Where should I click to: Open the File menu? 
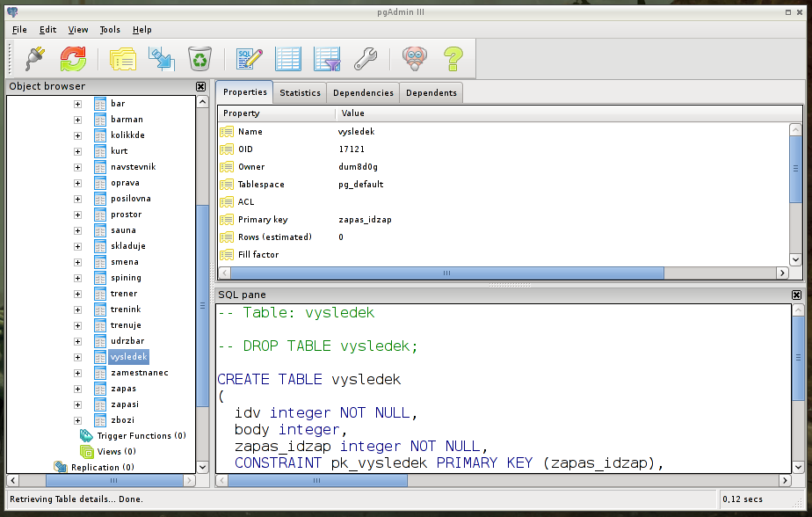pos(19,30)
